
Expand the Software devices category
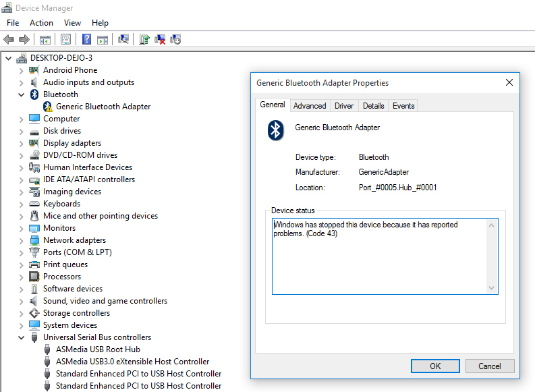(x=21, y=289)
